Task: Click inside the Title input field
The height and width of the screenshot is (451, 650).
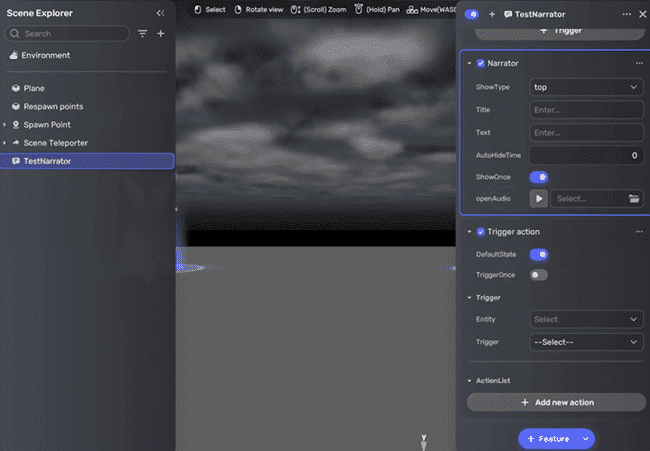Action: pyautogui.click(x=586, y=110)
